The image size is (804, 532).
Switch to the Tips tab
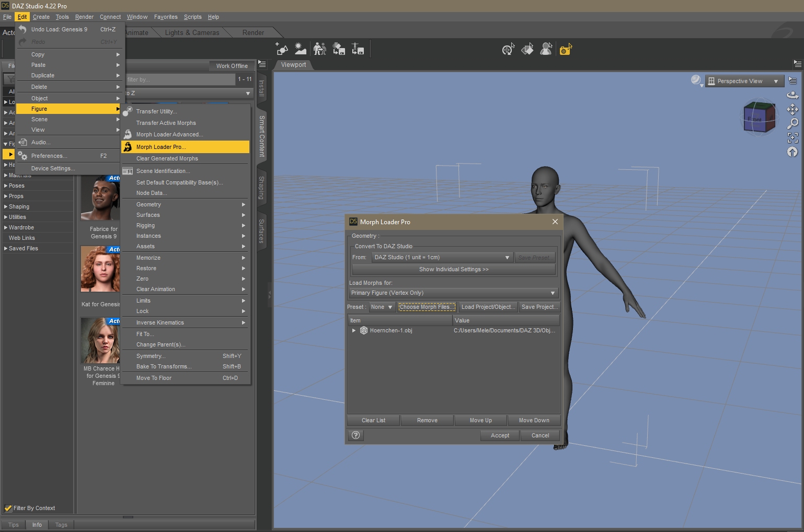pyautogui.click(x=14, y=525)
